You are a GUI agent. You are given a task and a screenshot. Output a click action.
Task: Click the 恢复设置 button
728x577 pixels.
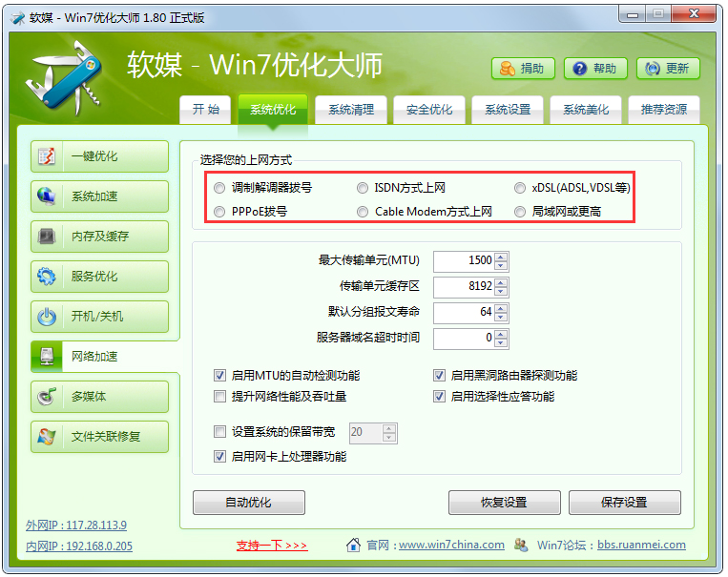(504, 503)
